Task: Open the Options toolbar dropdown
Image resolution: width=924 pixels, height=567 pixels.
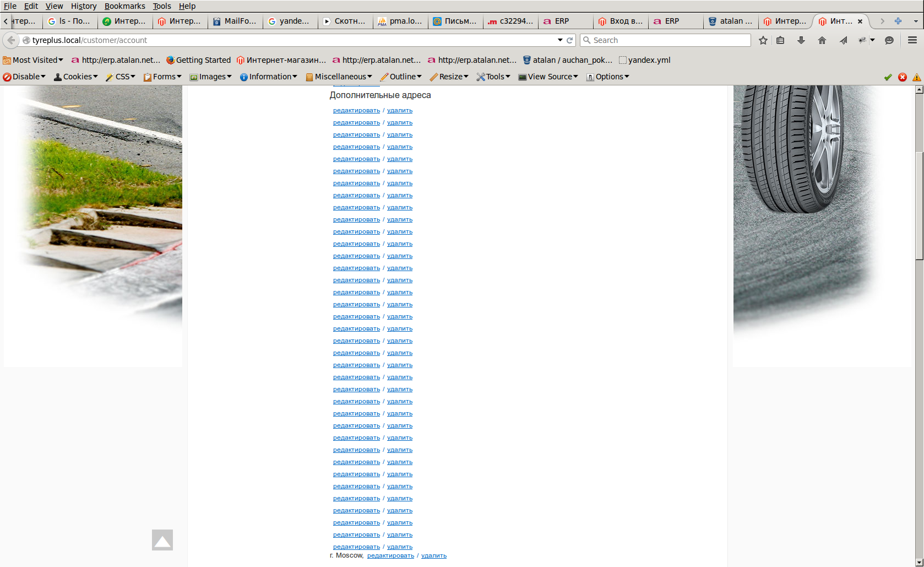Action: tap(608, 77)
